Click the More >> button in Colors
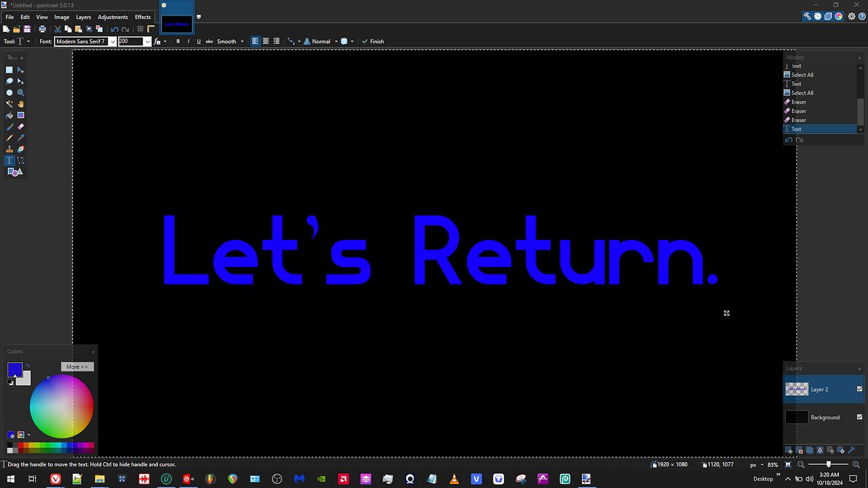The image size is (868, 488). coord(77,367)
